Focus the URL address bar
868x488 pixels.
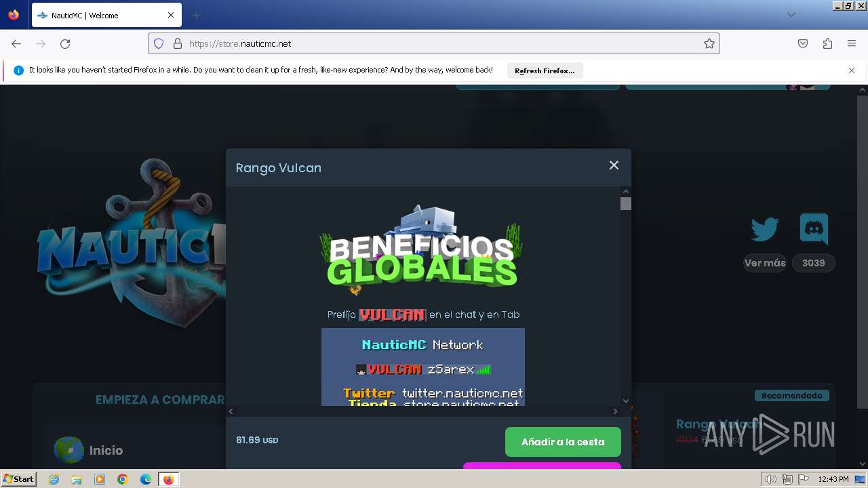coord(434,43)
